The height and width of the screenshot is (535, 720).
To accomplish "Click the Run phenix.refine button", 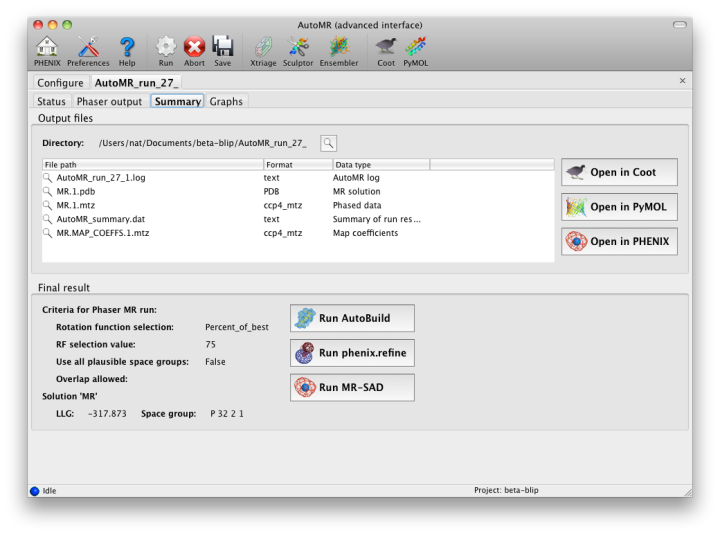I will 352,352.
